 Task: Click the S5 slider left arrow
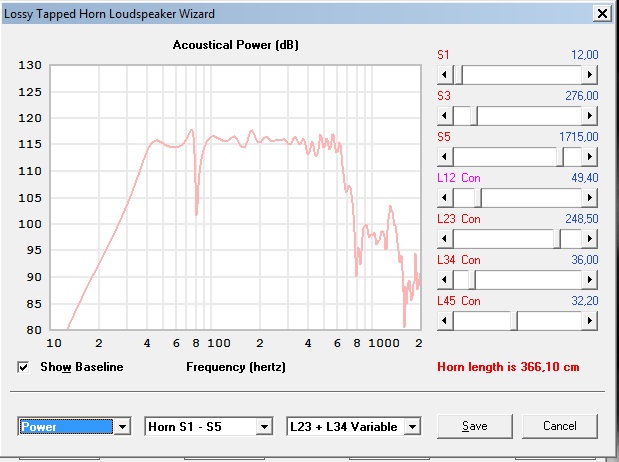pos(445,157)
